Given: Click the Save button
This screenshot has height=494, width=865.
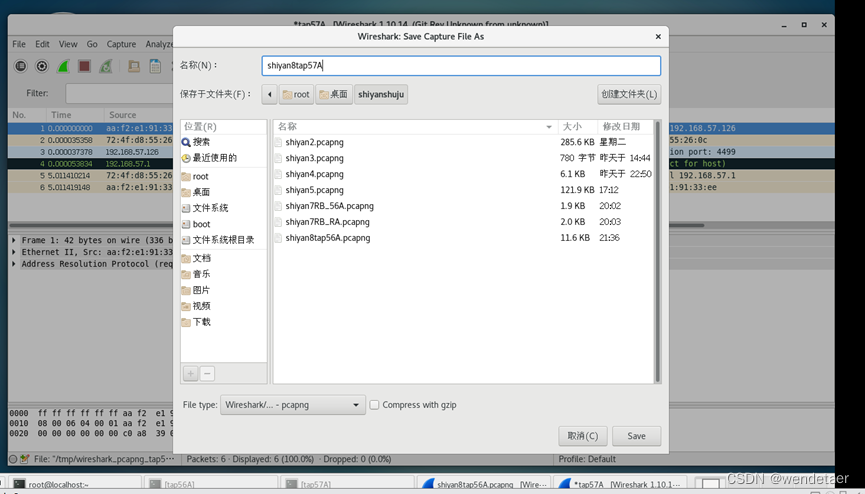Looking at the screenshot, I should [636, 436].
